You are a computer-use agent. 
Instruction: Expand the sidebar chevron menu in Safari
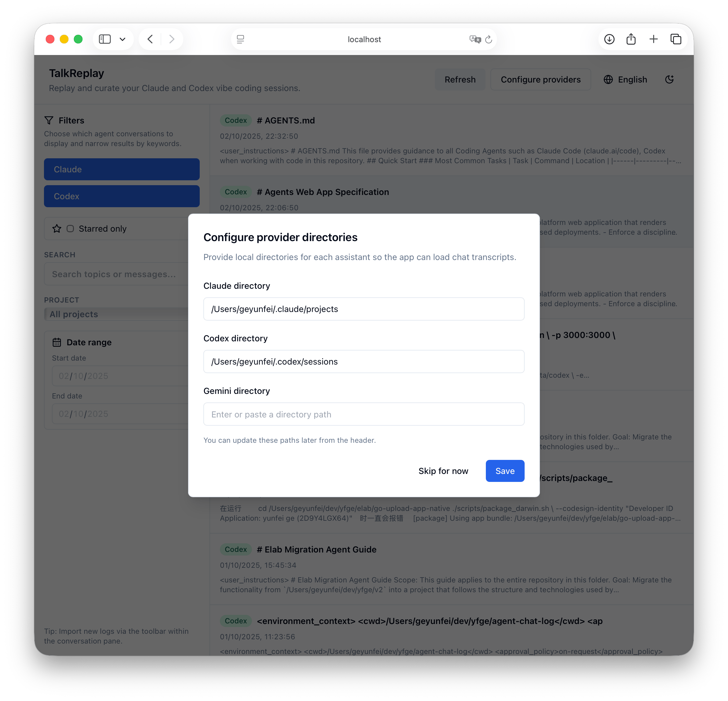point(122,39)
